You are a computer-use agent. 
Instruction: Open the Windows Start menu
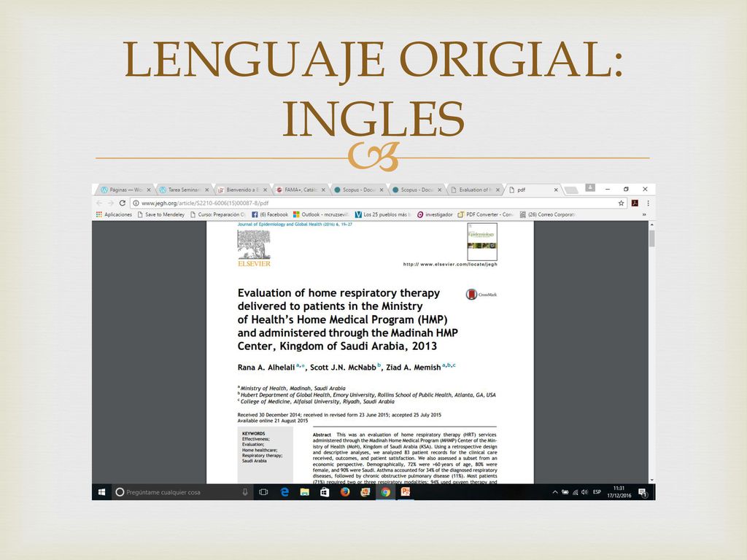click(x=101, y=492)
